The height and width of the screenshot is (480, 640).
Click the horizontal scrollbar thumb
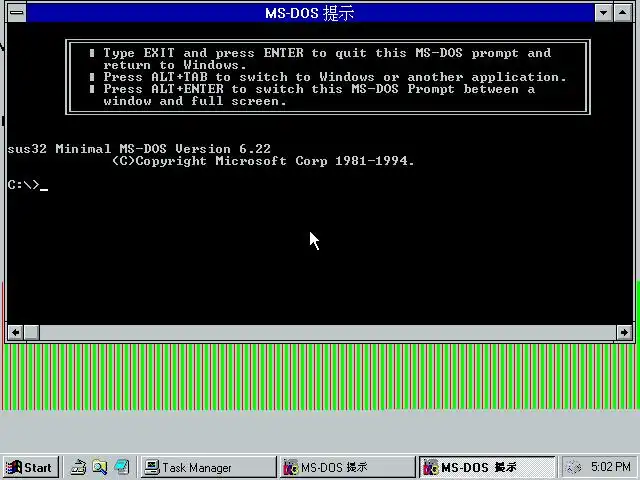click(x=31, y=332)
